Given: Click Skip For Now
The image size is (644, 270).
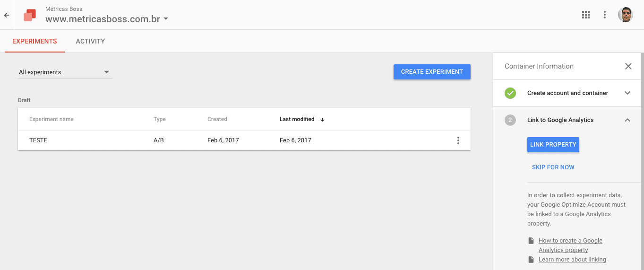Looking at the screenshot, I should click(553, 167).
